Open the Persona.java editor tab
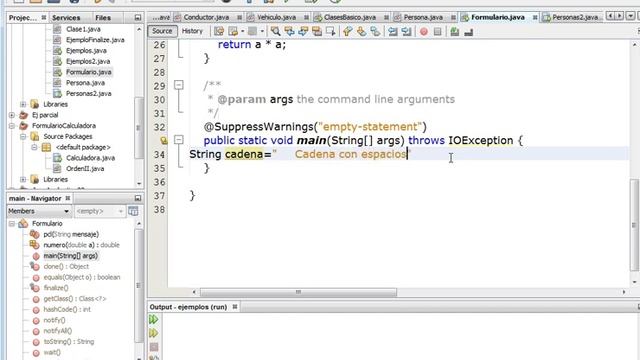 tap(423, 17)
